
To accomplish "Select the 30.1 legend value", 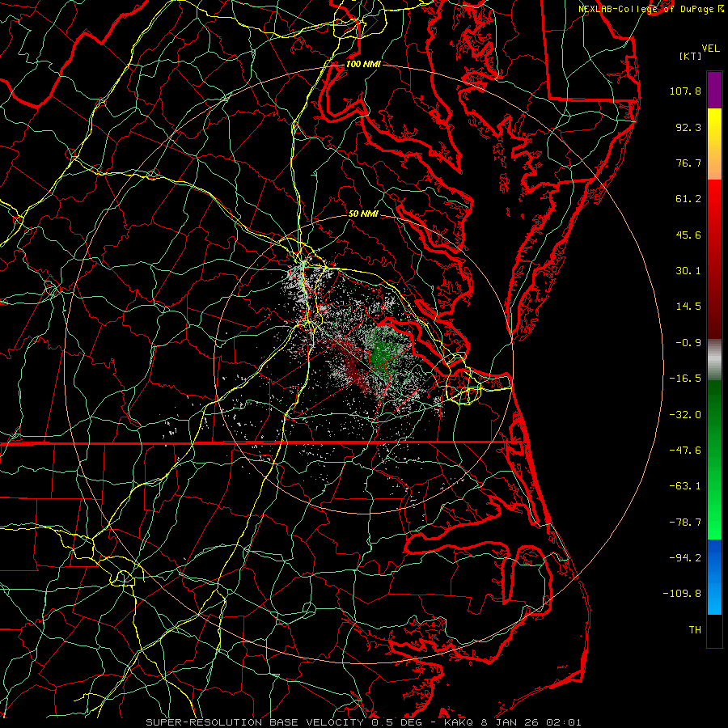I will coord(688,271).
